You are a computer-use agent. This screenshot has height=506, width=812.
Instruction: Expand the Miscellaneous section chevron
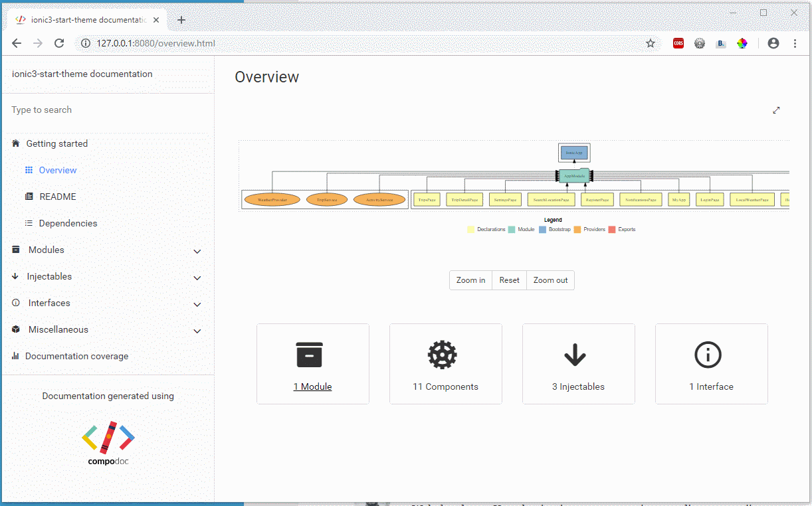(197, 331)
